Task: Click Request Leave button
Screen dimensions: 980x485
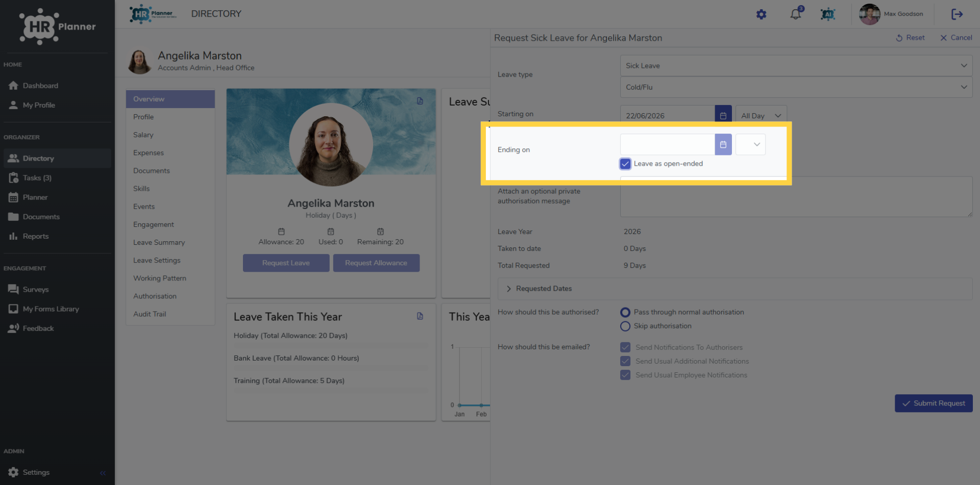Action: click(286, 263)
